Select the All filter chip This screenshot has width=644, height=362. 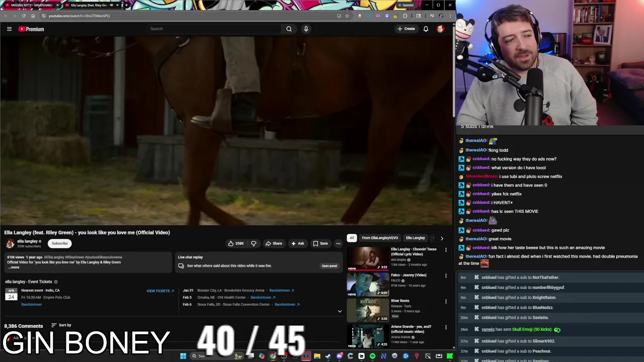click(352, 238)
